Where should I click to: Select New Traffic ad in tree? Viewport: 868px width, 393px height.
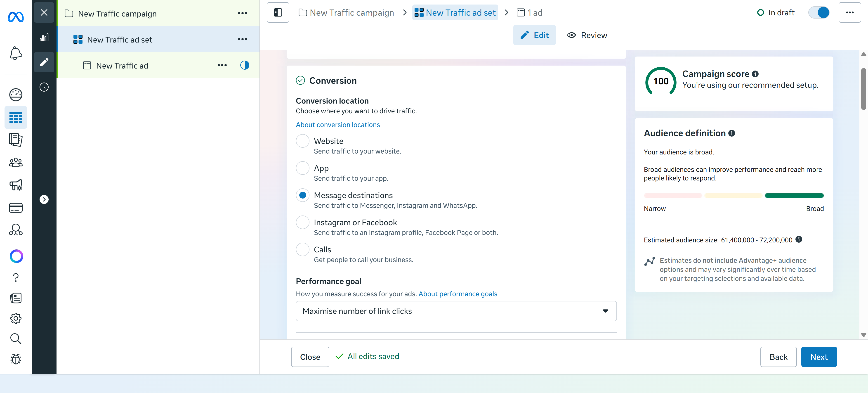tap(122, 65)
